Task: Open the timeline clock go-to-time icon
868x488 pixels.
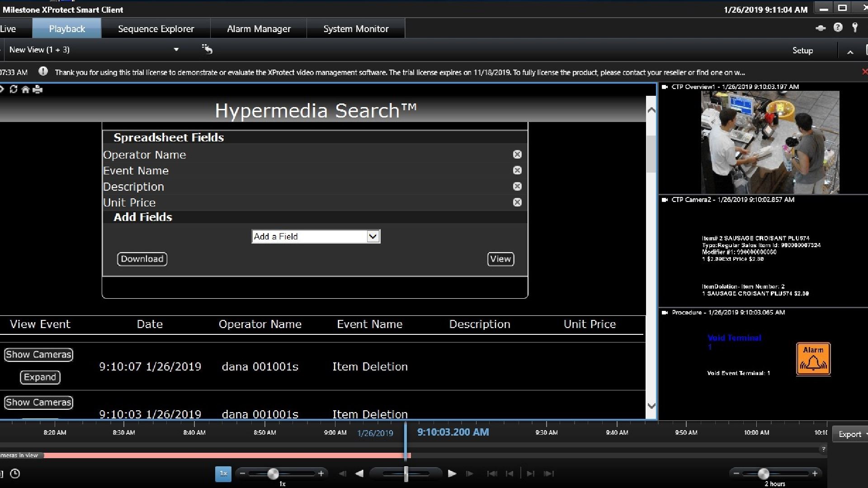Action: coord(15,474)
